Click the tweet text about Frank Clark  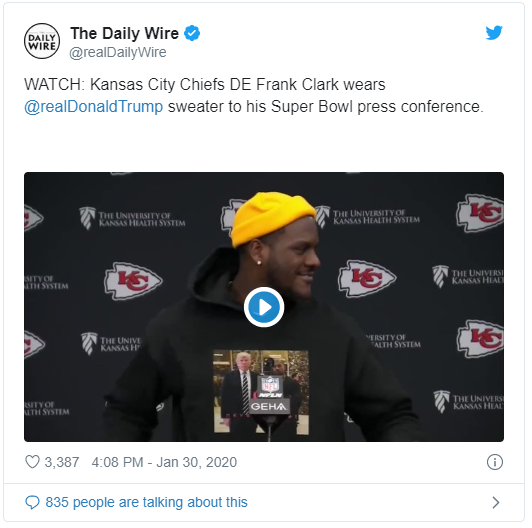254,96
